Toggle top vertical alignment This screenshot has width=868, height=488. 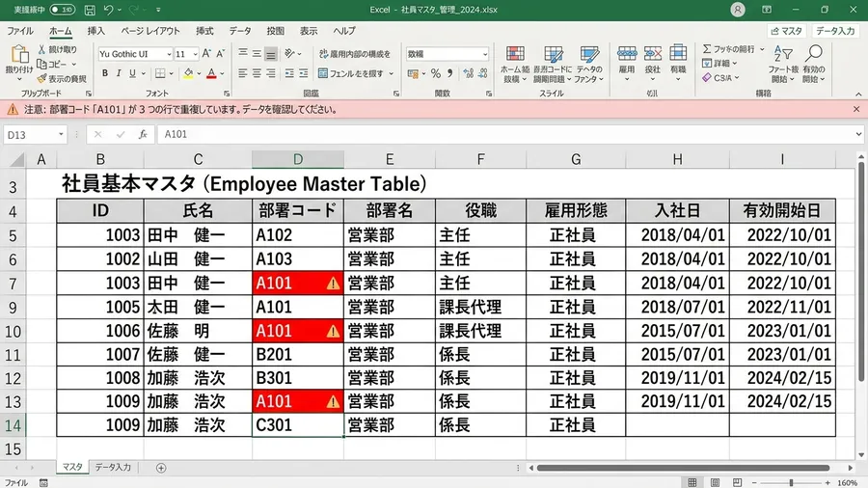point(242,53)
